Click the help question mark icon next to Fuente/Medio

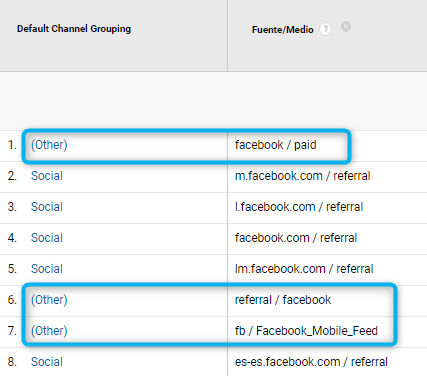click(325, 30)
